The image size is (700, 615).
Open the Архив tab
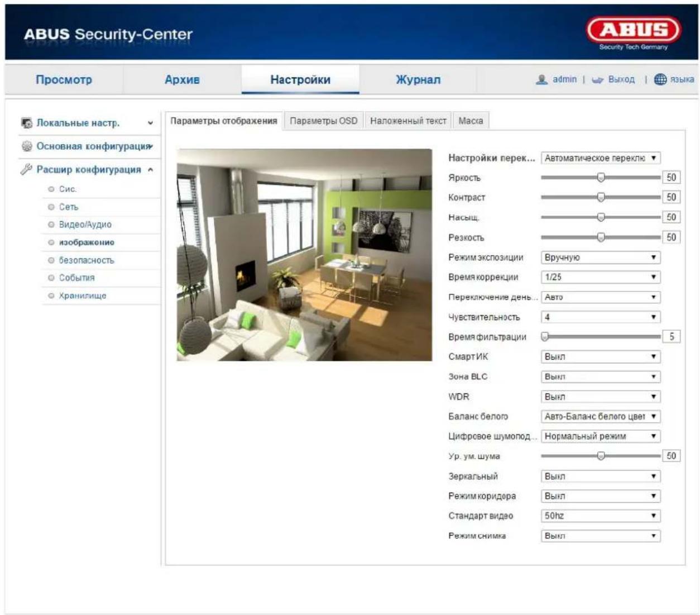[x=182, y=79]
